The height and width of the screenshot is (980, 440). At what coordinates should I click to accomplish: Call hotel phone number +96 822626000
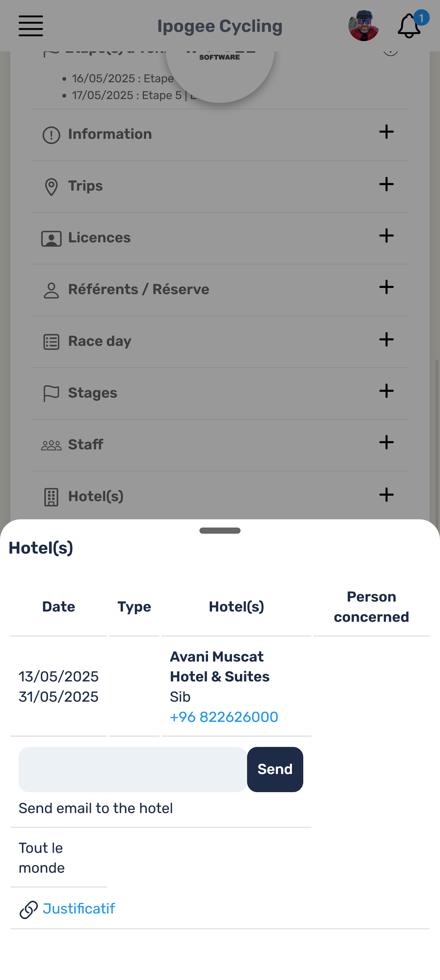coord(224,717)
